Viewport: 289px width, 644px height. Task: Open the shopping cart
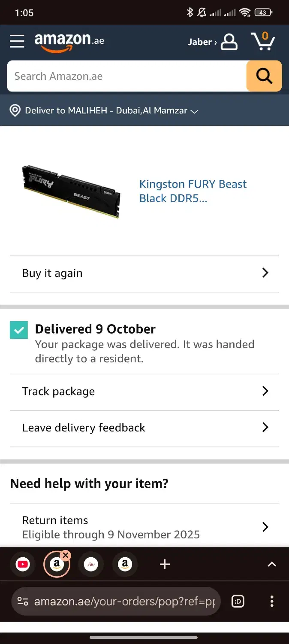pos(263,41)
